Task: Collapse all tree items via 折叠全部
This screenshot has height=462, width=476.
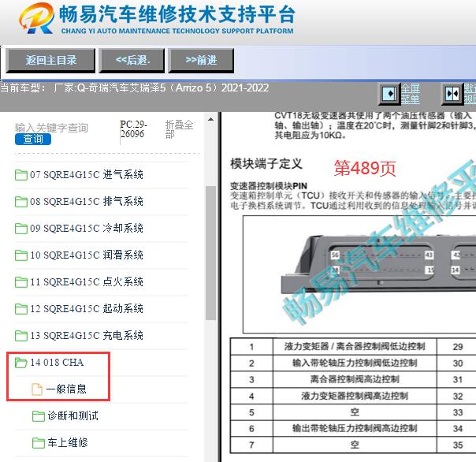Action: coord(179,129)
